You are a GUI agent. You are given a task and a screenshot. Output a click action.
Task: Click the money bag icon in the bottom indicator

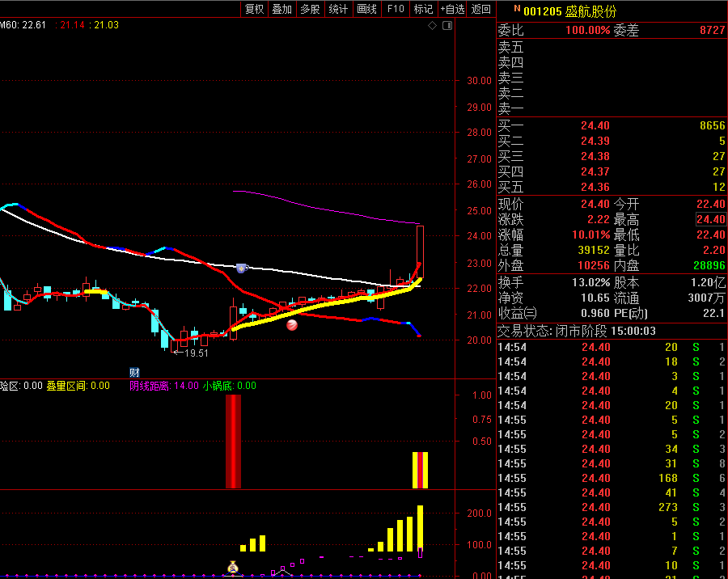(233, 568)
